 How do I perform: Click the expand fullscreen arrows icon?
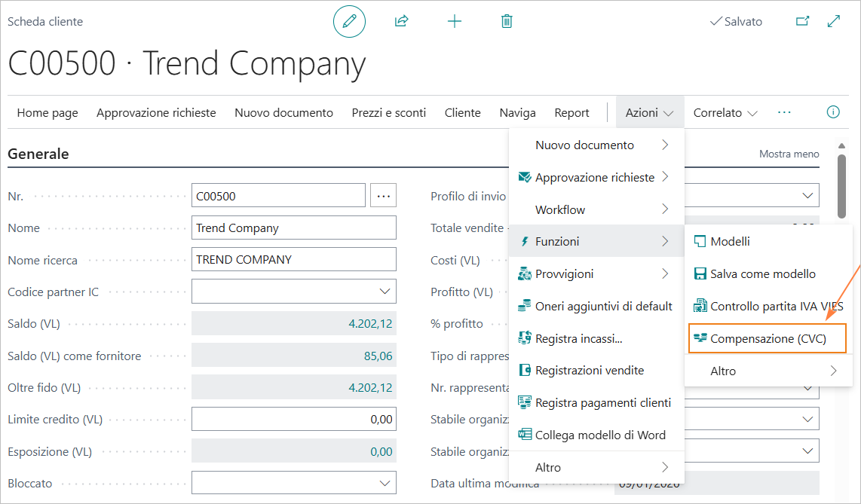pyautogui.click(x=834, y=22)
